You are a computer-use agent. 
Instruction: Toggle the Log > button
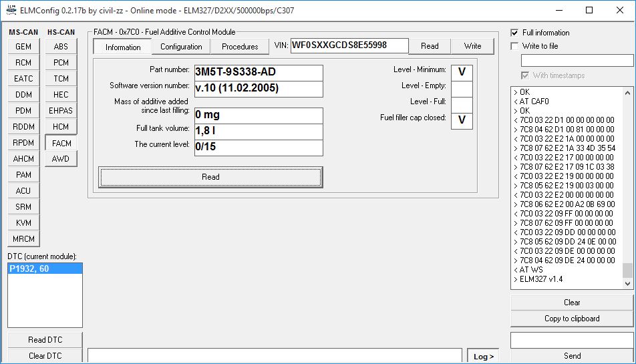484,356
